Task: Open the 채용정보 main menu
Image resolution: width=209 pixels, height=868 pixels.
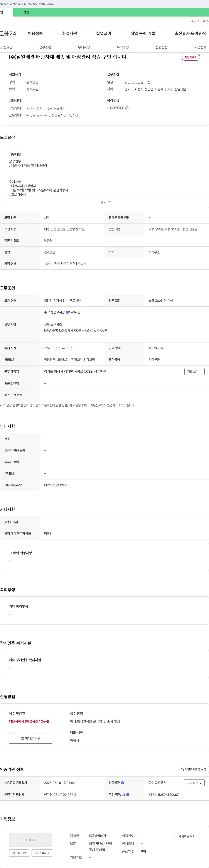Action: [x=35, y=33]
